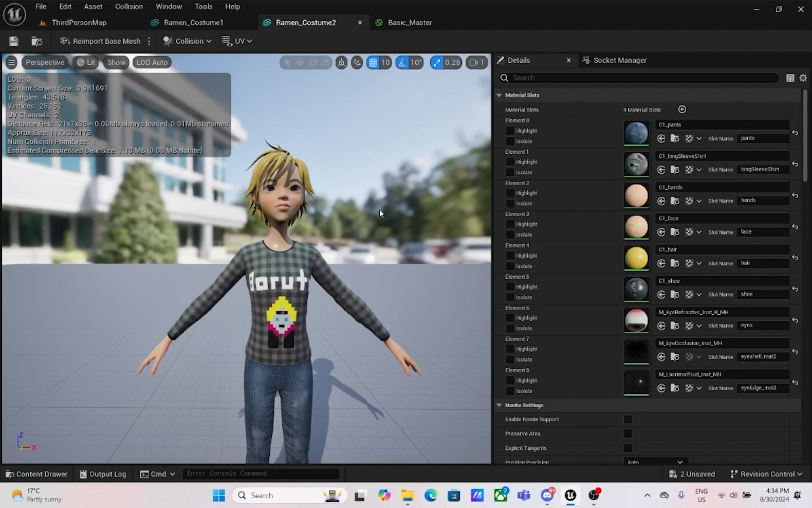Image resolution: width=812 pixels, height=508 pixels.
Task: Switch to the Ramen_Costume1 tab
Action: 193,22
